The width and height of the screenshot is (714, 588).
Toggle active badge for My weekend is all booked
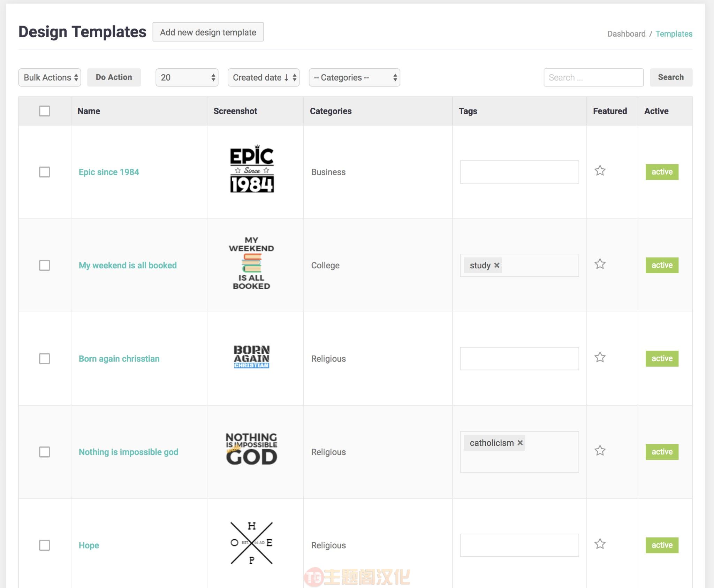[x=662, y=265]
